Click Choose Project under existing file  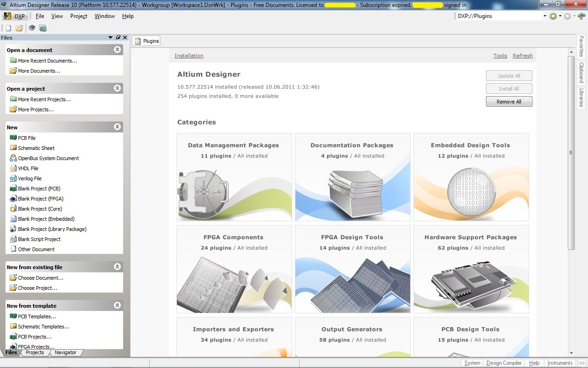37,288
